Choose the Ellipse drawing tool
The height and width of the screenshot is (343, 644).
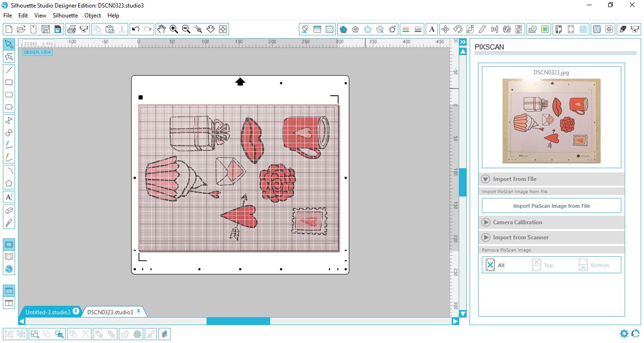[8, 107]
